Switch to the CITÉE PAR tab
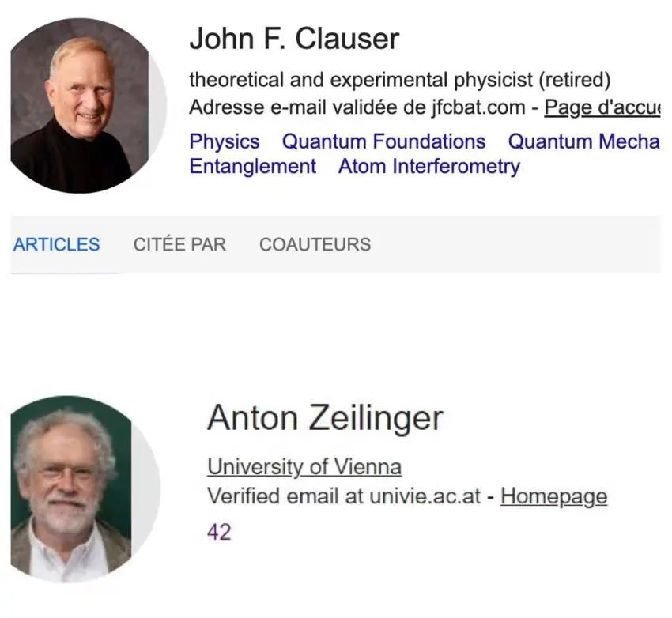Image resolution: width=672 pixels, height=618 pixels. click(x=179, y=244)
